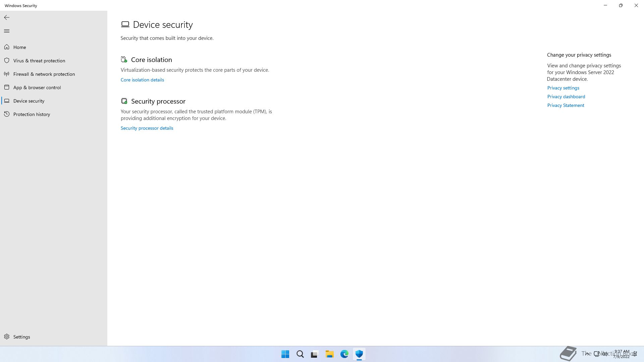Click the Security processor heading
This screenshot has height=362, width=644.
[x=158, y=101]
